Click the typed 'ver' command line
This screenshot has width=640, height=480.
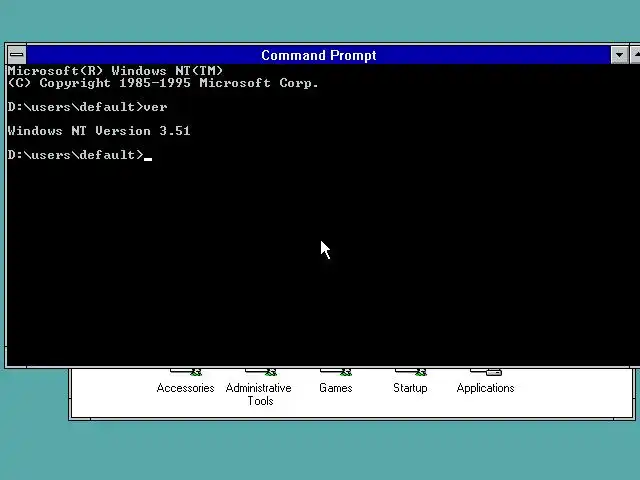[87, 107]
